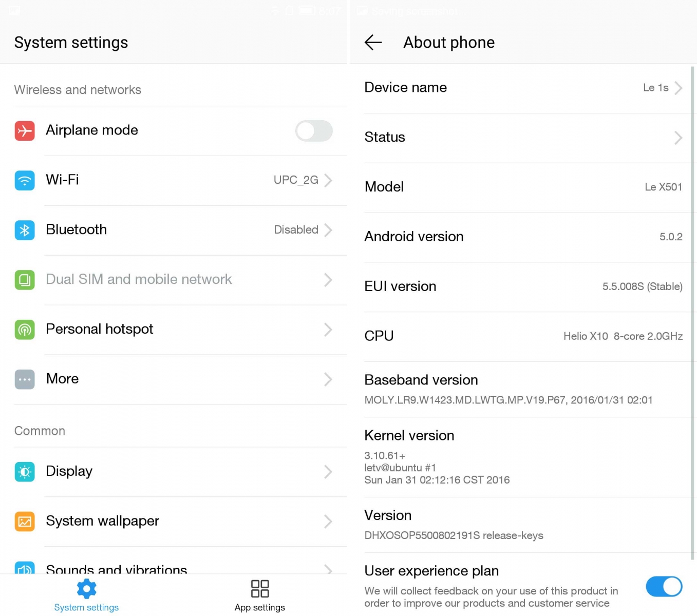Tap the Bluetooth icon

click(x=25, y=230)
